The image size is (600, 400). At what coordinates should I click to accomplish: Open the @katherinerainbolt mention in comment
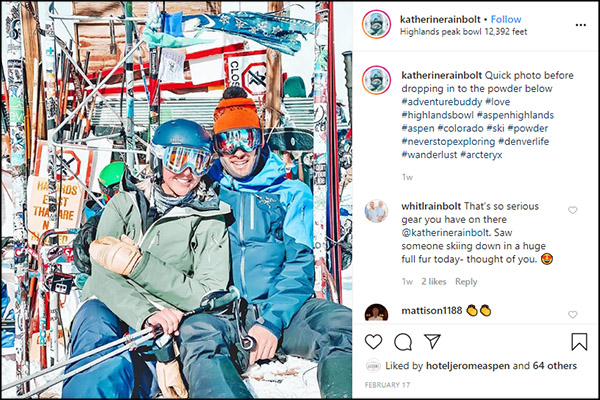click(x=445, y=233)
